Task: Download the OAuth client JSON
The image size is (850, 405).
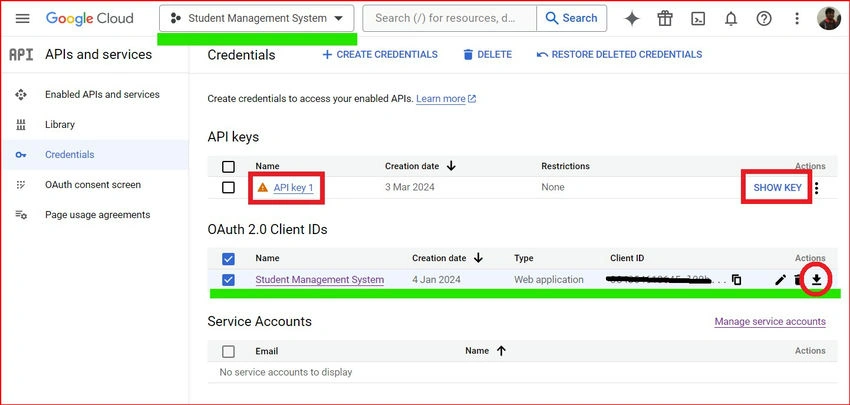Action: click(816, 280)
